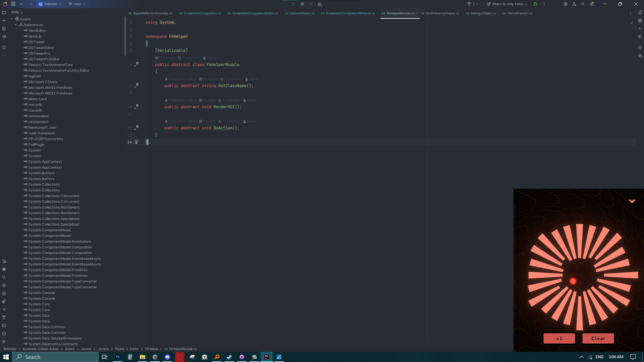Open the Commit tool window from left sidebar
Viewport: 644px width, 362px height.
tap(4, 20)
